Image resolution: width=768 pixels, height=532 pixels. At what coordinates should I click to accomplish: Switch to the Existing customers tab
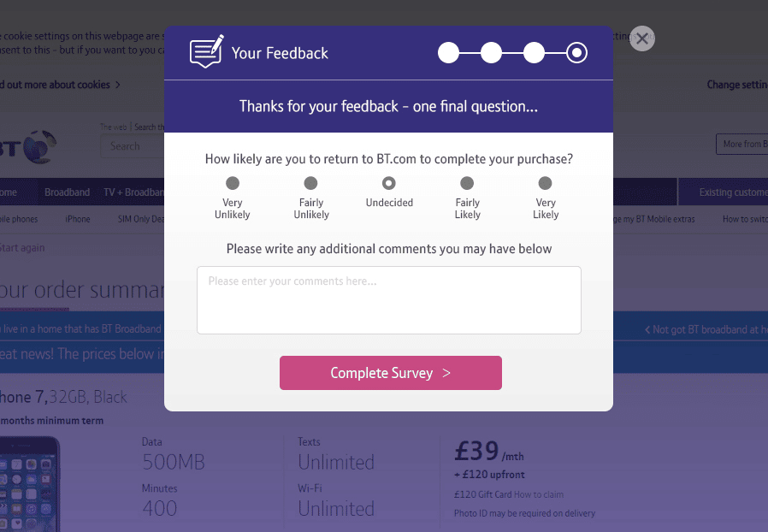tap(733, 192)
